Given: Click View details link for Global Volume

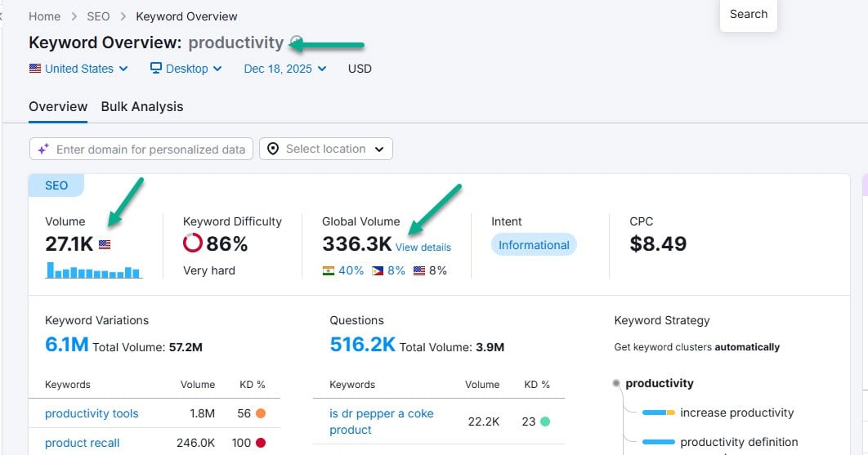Looking at the screenshot, I should (x=423, y=248).
